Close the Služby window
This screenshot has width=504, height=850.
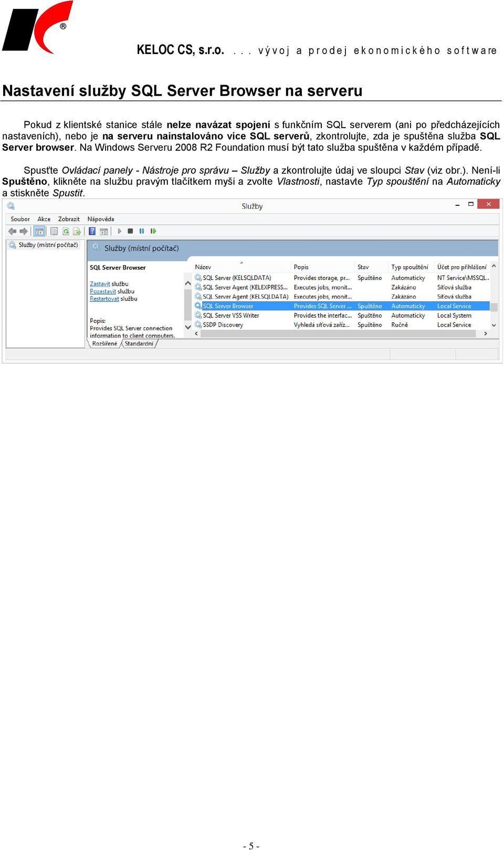click(488, 204)
